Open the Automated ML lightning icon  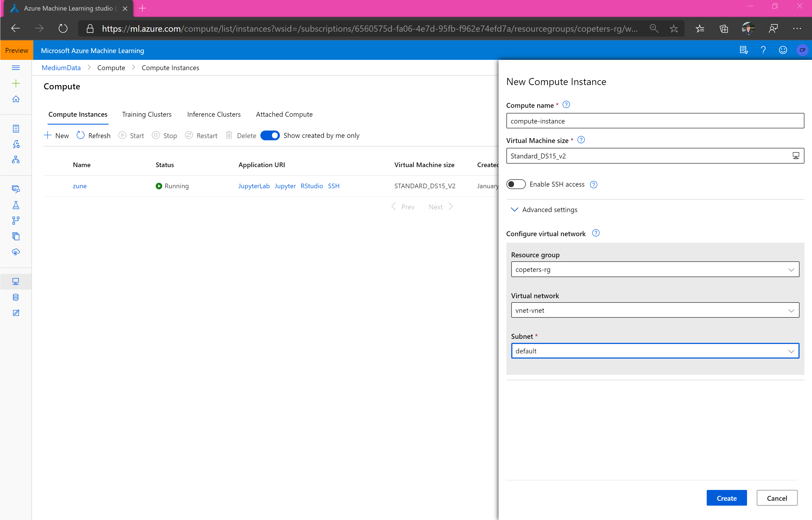15,144
